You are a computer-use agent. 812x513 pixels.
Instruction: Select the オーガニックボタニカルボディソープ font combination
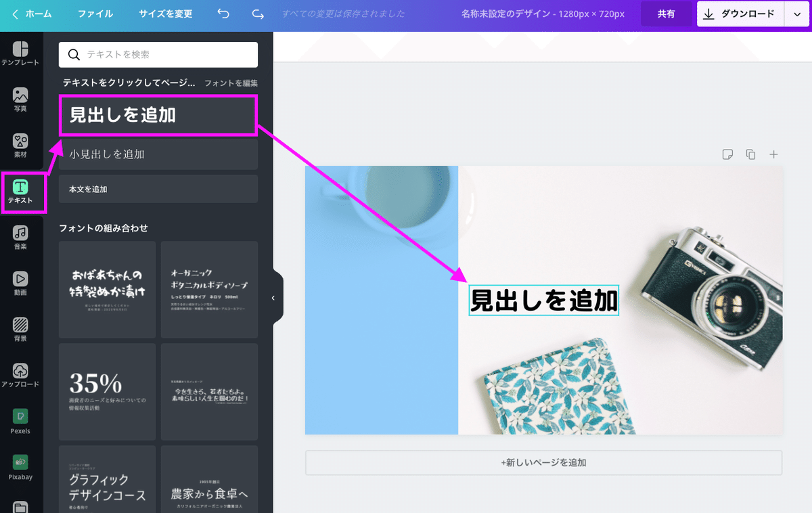pyautogui.click(x=209, y=290)
